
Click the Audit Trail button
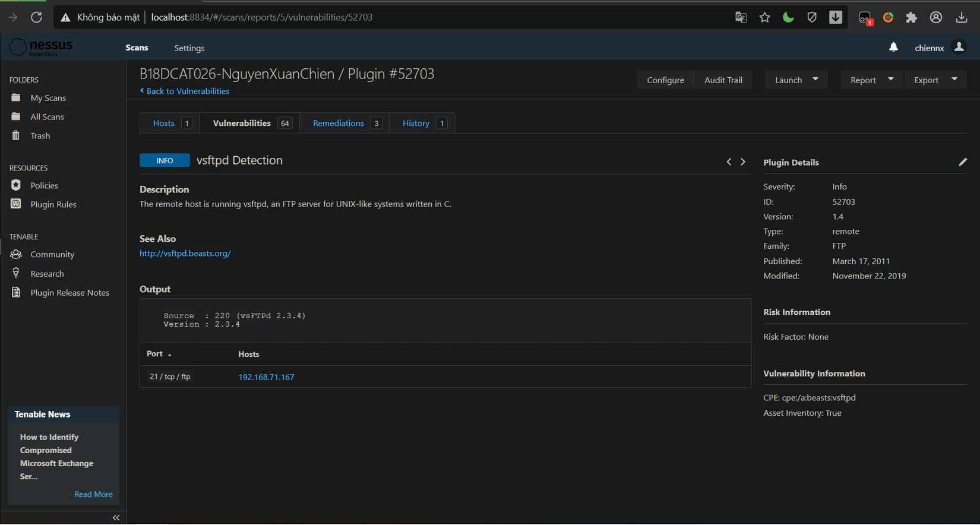tap(723, 80)
